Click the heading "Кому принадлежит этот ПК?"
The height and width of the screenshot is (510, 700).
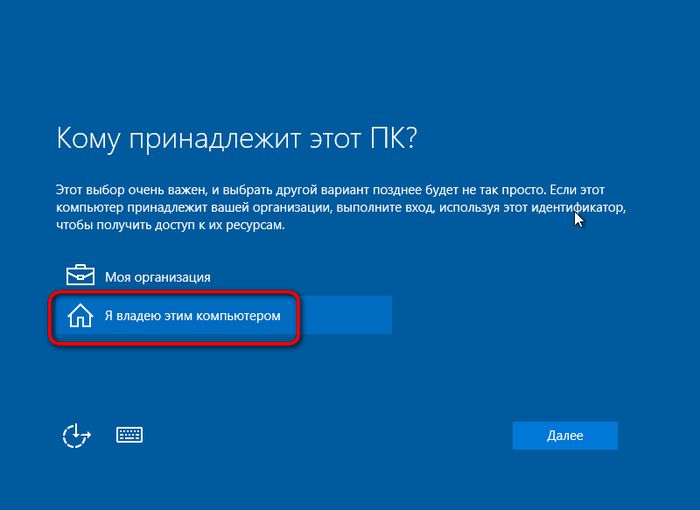click(x=236, y=138)
